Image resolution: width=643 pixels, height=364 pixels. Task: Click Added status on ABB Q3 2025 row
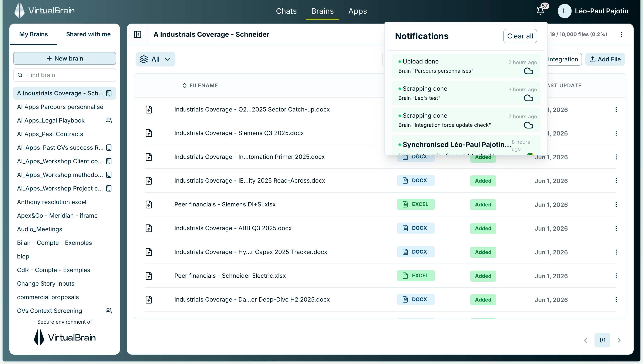coord(483,229)
